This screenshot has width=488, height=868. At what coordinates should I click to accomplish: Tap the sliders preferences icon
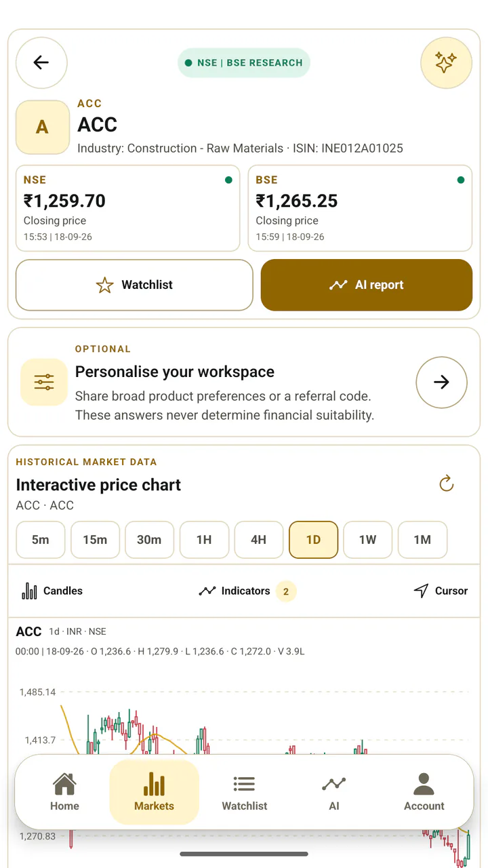click(x=44, y=382)
